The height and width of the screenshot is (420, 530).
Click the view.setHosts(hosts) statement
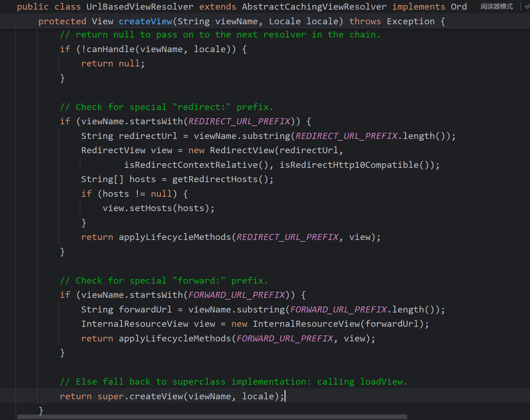click(x=158, y=208)
